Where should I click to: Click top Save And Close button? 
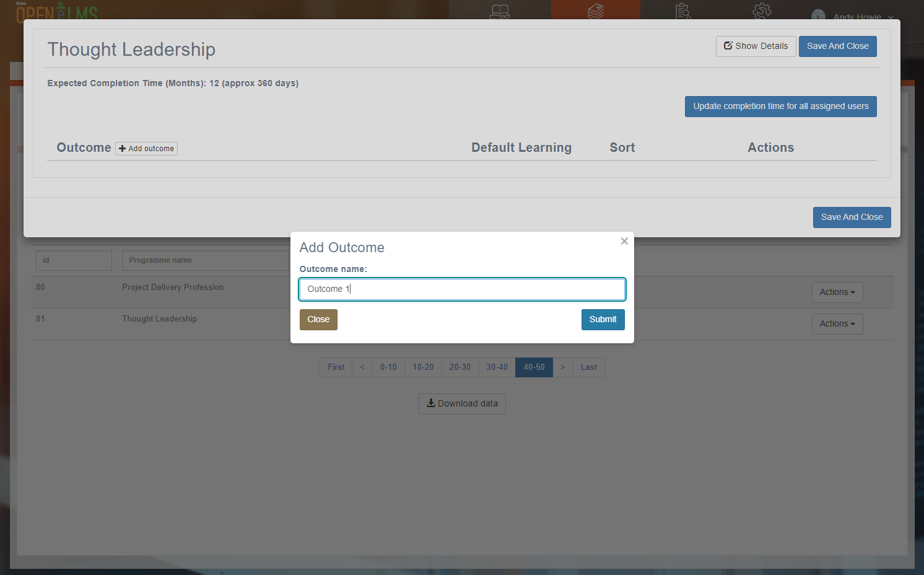[x=837, y=46]
